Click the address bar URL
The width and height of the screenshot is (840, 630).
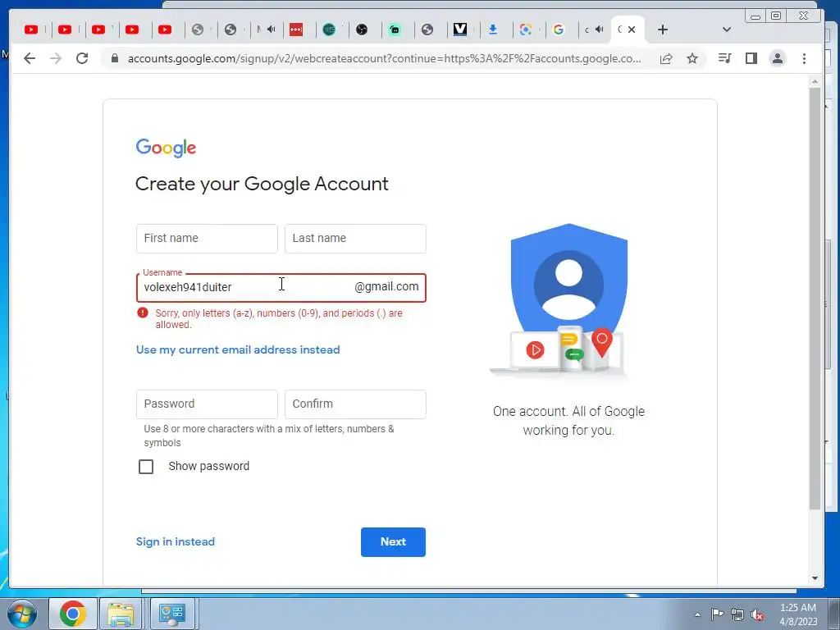point(384,58)
